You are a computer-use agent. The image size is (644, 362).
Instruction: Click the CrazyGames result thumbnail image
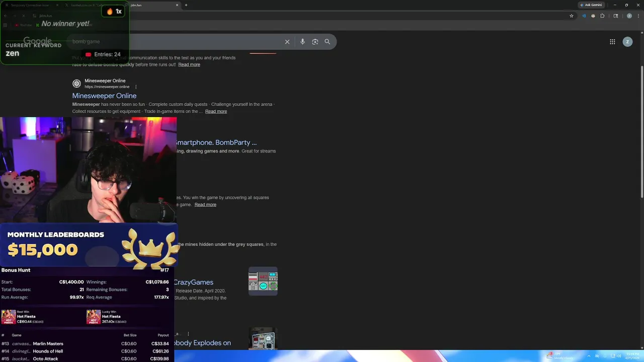(x=263, y=281)
